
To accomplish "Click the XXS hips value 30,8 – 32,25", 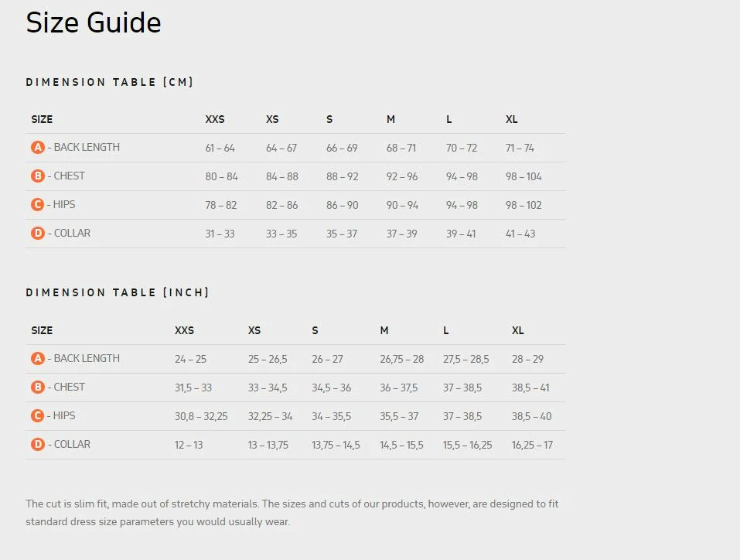I will (201, 416).
